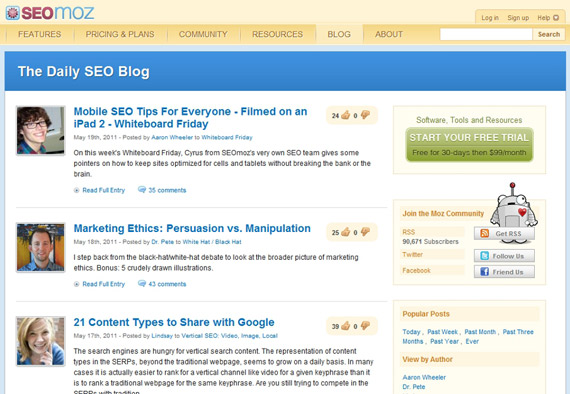View posts by Dr. Pete in sidebar
The width and height of the screenshot is (570, 394).
414,387
